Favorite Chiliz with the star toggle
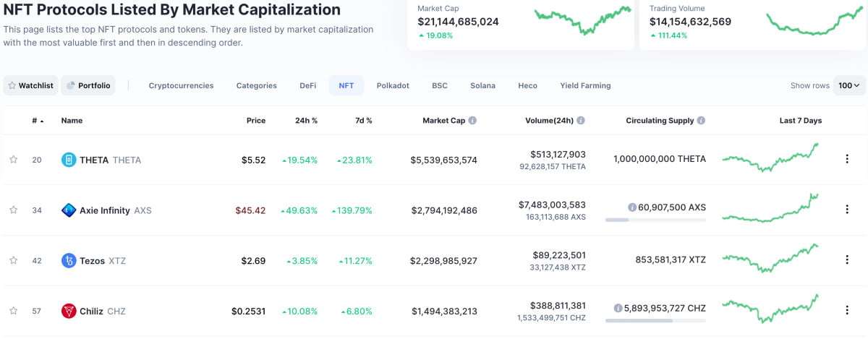868x339 pixels. tap(13, 311)
